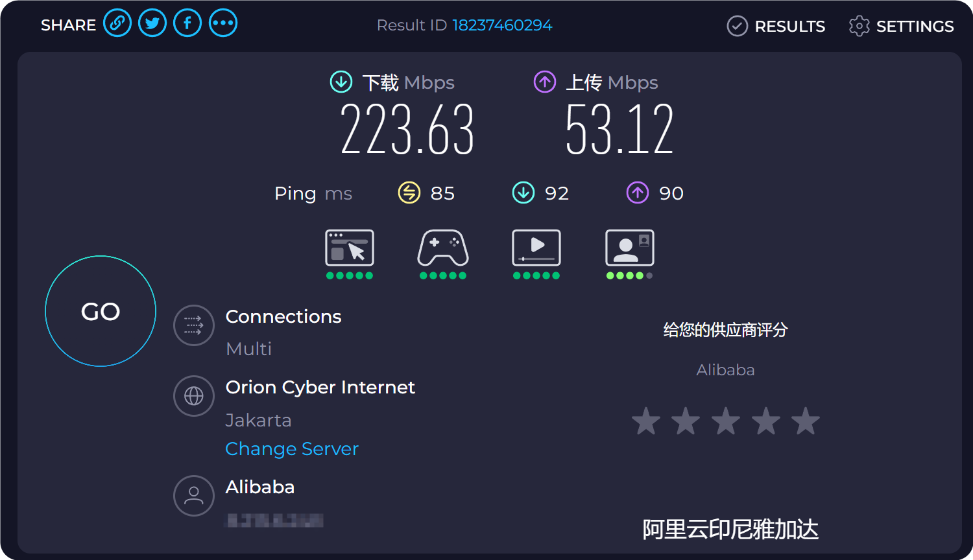973x560 pixels.
Task: Click the video chat icon
Action: click(x=629, y=248)
